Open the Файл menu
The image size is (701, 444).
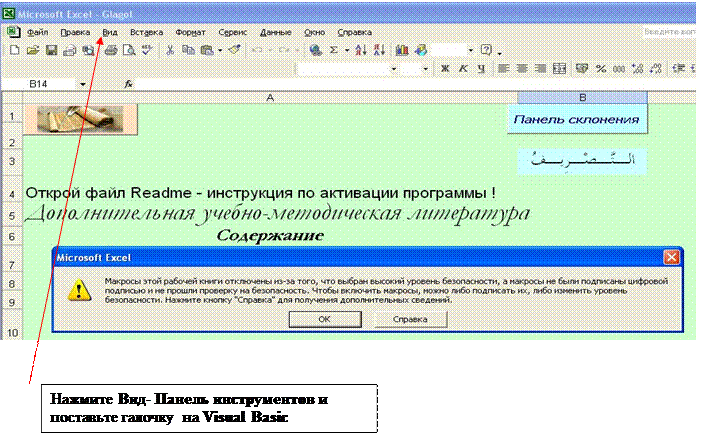38,32
